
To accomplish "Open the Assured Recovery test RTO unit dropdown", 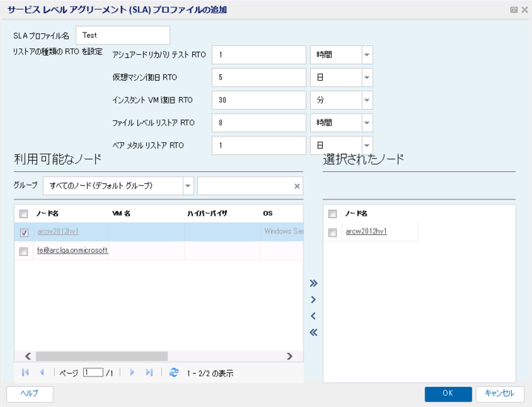I will 367,56.
